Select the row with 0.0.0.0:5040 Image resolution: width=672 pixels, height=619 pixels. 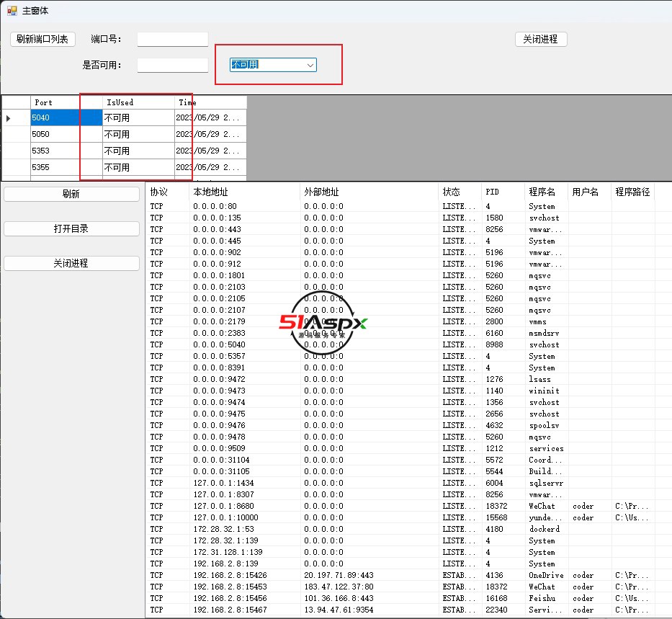point(400,344)
